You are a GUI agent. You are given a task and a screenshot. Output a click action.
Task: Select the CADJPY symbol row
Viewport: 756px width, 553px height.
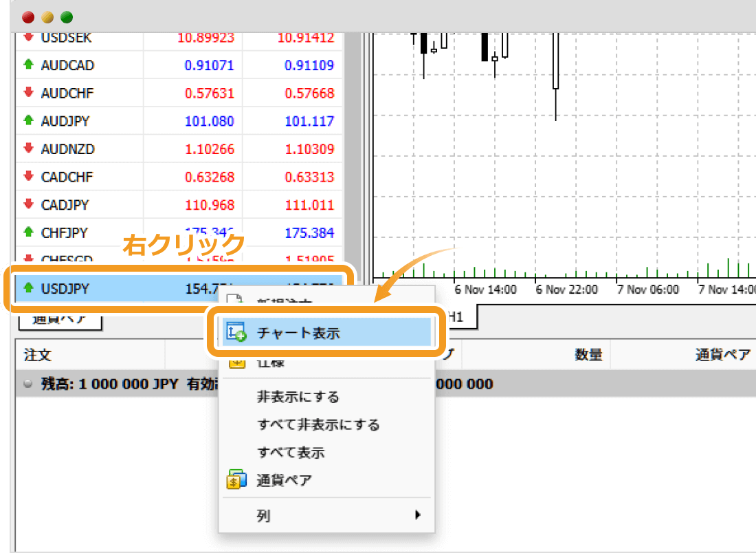pyautogui.click(x=179, y=205)
